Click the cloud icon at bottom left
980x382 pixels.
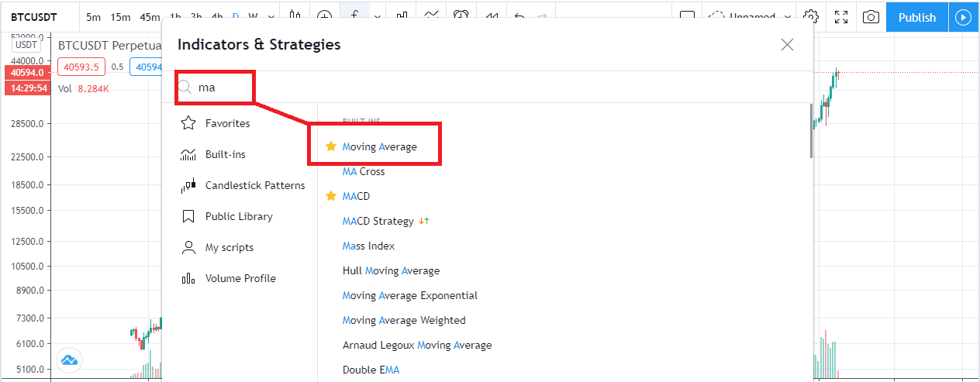(70, 360)
